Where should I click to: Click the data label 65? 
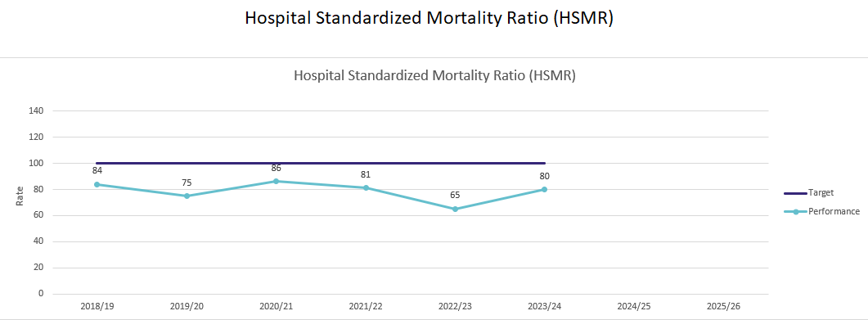click(x=455, y=195)
